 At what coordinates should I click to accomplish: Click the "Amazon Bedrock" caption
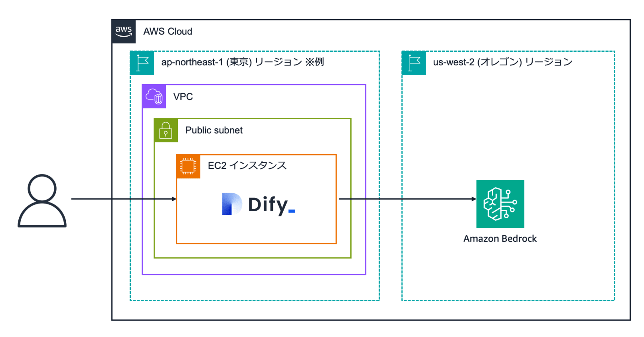tap(500, 239)
